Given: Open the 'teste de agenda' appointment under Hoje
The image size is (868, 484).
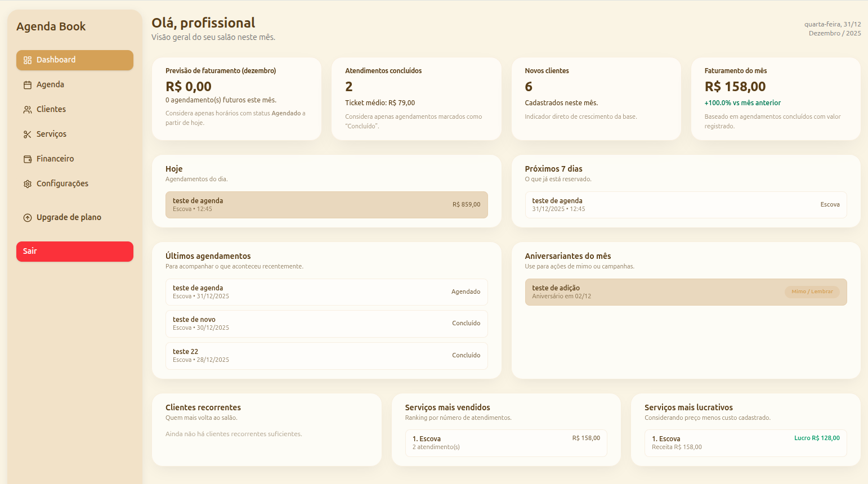Looking at the screenshot, I should 326,205.
